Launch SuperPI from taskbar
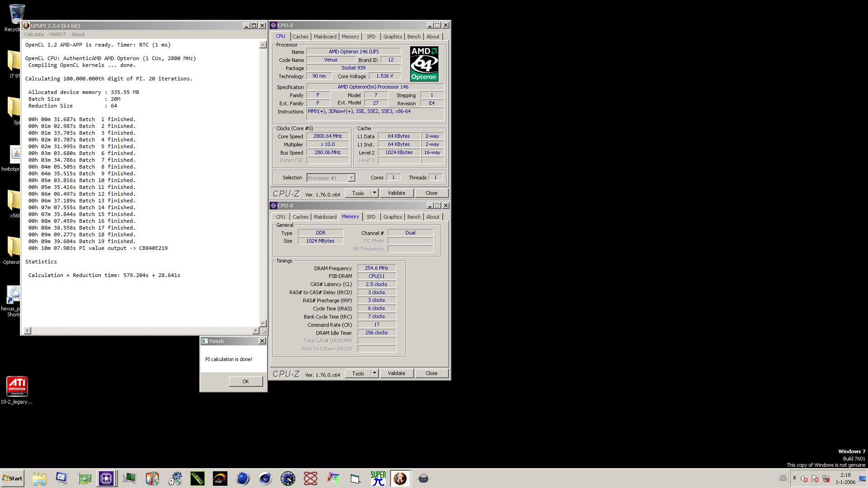 tap(378, 479)
